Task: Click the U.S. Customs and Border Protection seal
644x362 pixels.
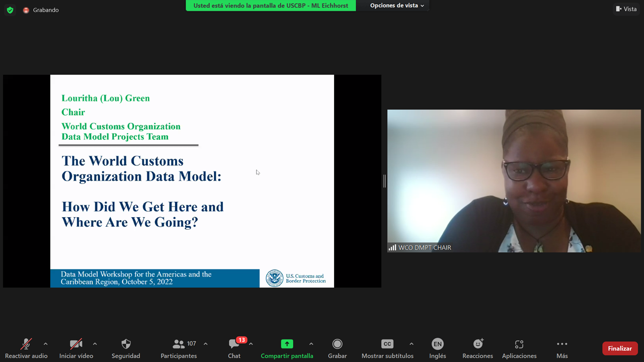Action: click(x=274, y=278)
